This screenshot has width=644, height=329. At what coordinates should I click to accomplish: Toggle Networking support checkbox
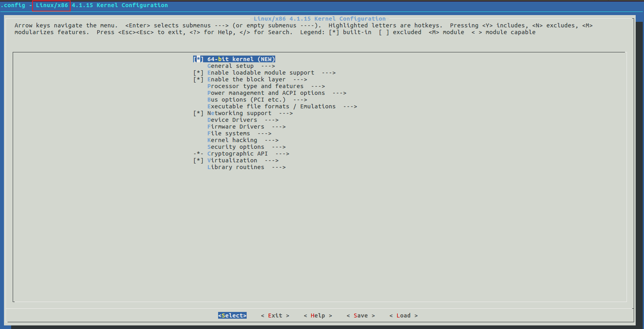pyautogui.click(x=198, y=113)
